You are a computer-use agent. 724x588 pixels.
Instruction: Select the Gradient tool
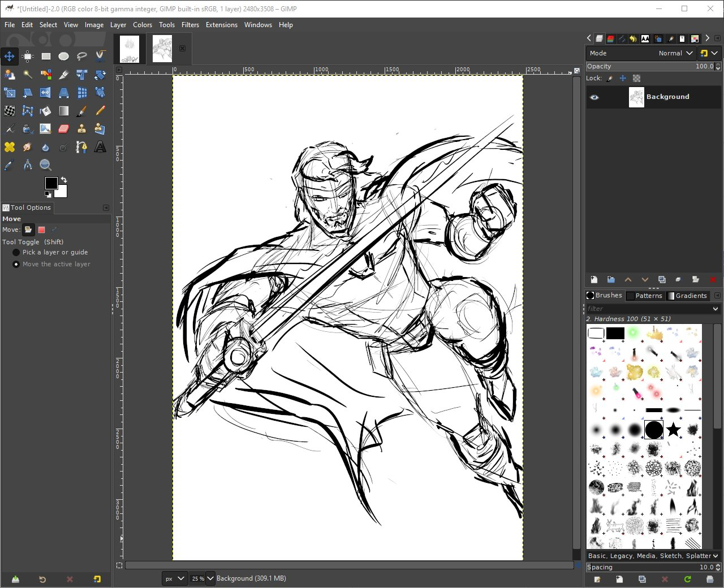pos(64,110)
